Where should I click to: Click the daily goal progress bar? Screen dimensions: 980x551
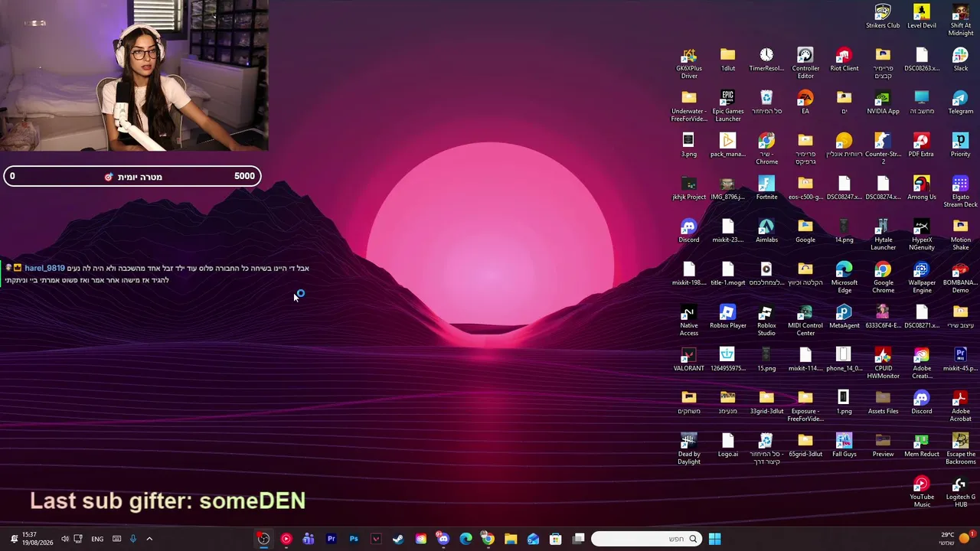[132, 177]
